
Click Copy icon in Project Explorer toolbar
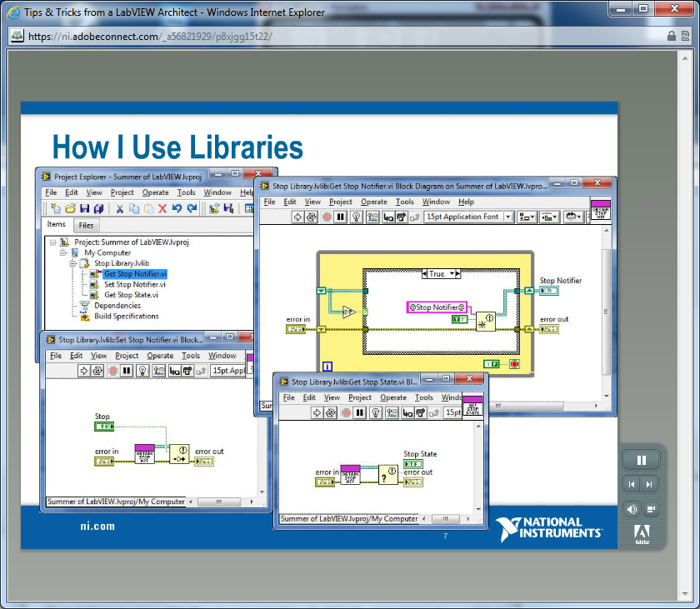[x=134, y=208]
